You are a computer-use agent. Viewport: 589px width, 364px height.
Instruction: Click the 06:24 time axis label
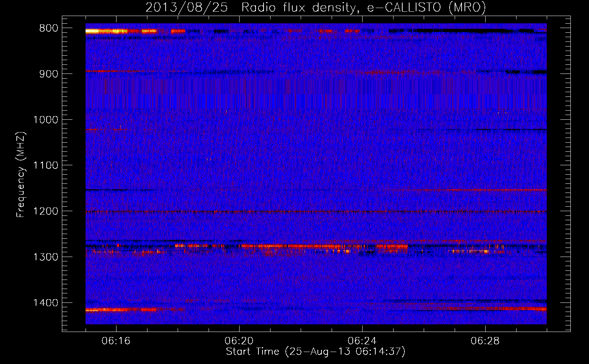[362, 341]
